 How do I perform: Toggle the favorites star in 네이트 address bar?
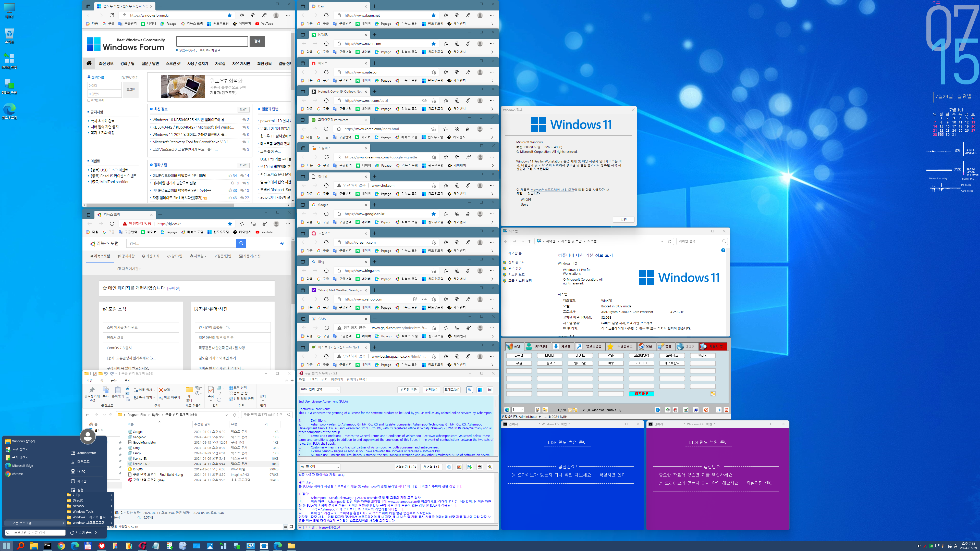pos(434,72)
